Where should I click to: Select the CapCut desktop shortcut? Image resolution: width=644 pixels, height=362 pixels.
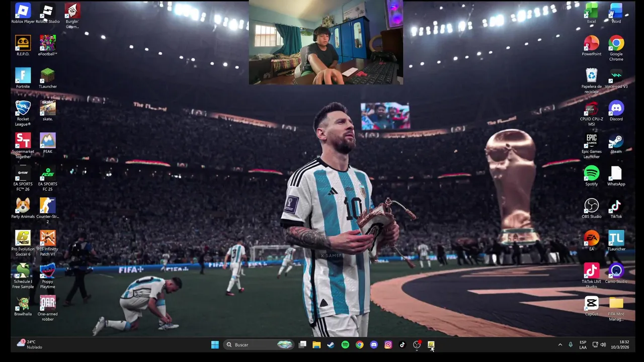(591, 306)
